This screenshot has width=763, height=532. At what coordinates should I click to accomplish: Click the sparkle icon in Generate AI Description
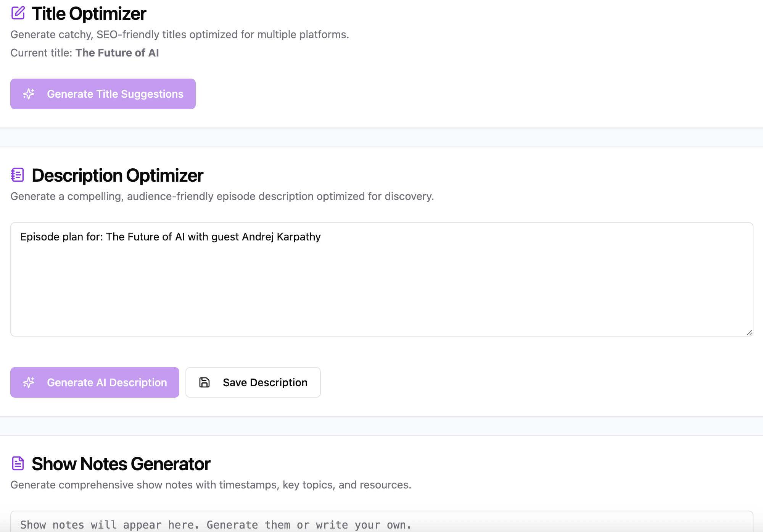29,382
